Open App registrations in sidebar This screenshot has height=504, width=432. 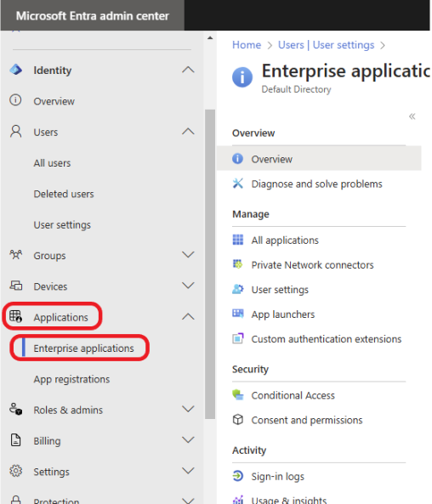click(71, 379)
